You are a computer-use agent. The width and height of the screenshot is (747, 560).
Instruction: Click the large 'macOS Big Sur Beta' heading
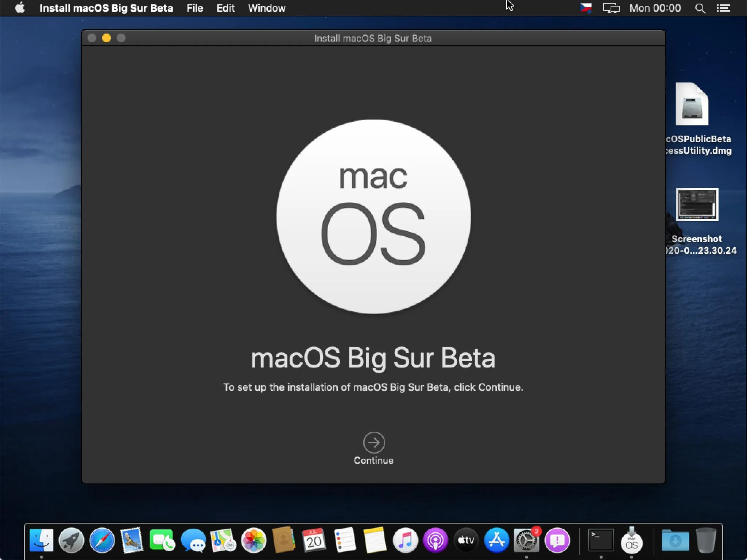[373, 358]
